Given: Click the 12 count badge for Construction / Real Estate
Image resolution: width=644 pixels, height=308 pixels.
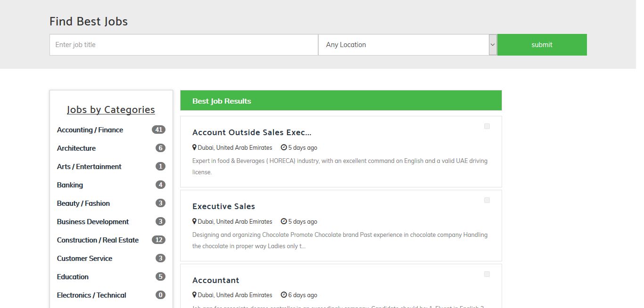Looking at the screenshot, I should click(x=158, y=240).
